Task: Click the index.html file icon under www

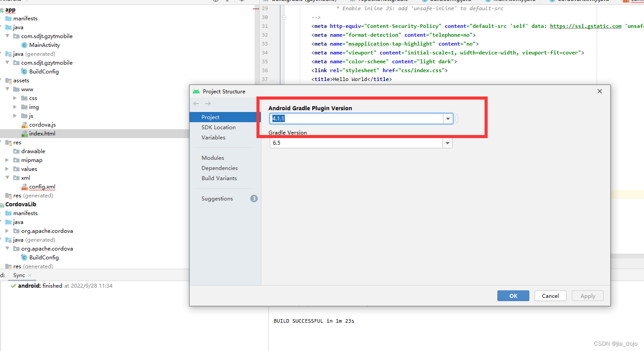Action: click(x=24, y=133)
